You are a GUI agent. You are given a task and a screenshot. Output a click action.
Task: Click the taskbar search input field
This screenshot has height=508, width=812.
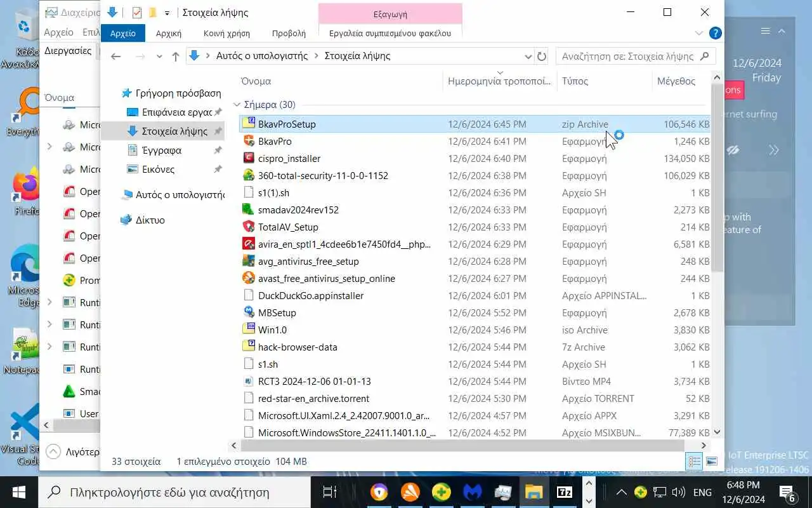click(x=174, y=492)
